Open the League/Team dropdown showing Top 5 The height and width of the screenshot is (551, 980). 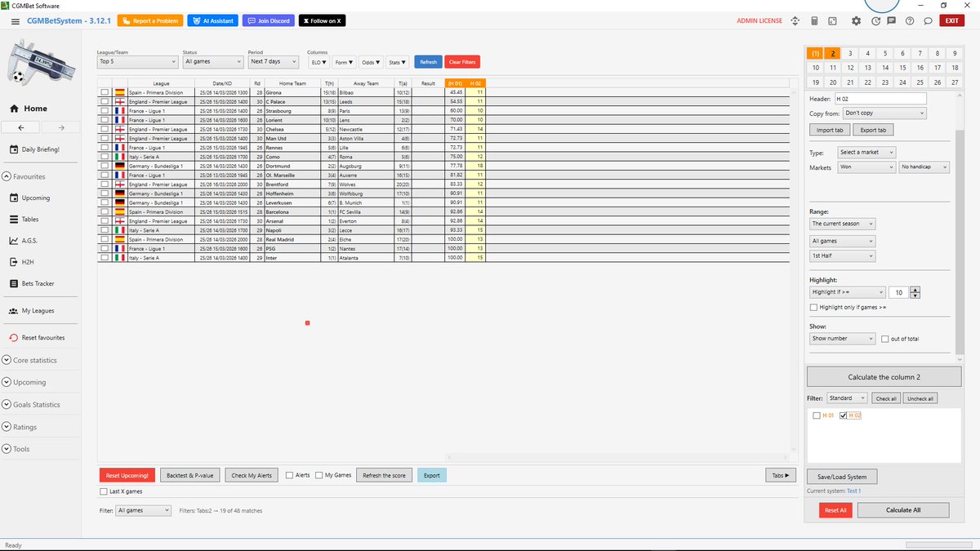click(136, 61)
